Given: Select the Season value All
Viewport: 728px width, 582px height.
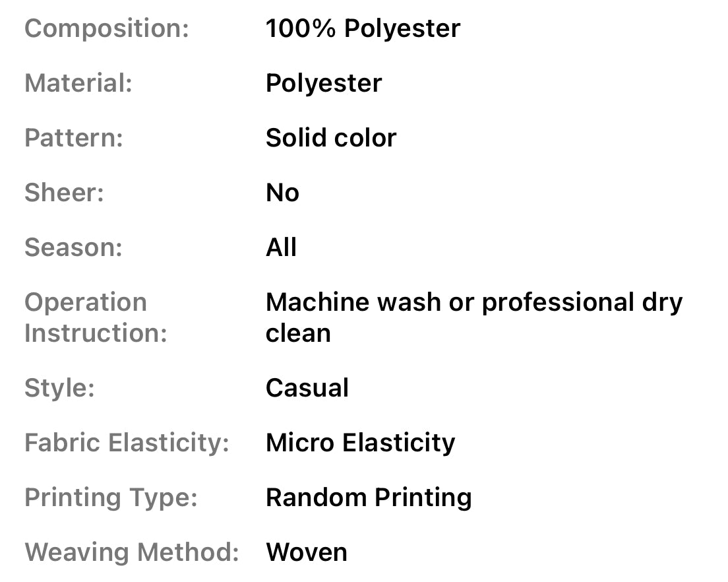Looking at the screenshot, I should coord(281,247).
